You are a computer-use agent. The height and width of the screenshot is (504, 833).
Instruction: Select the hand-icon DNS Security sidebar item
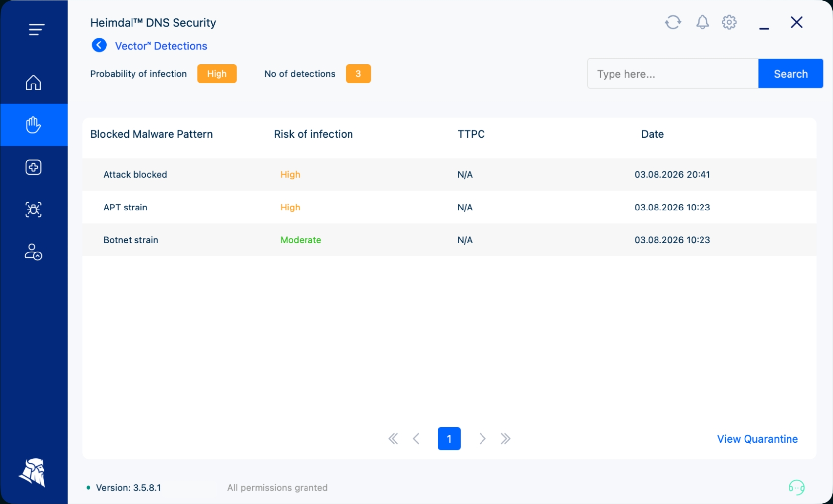[x=34, y=125]
